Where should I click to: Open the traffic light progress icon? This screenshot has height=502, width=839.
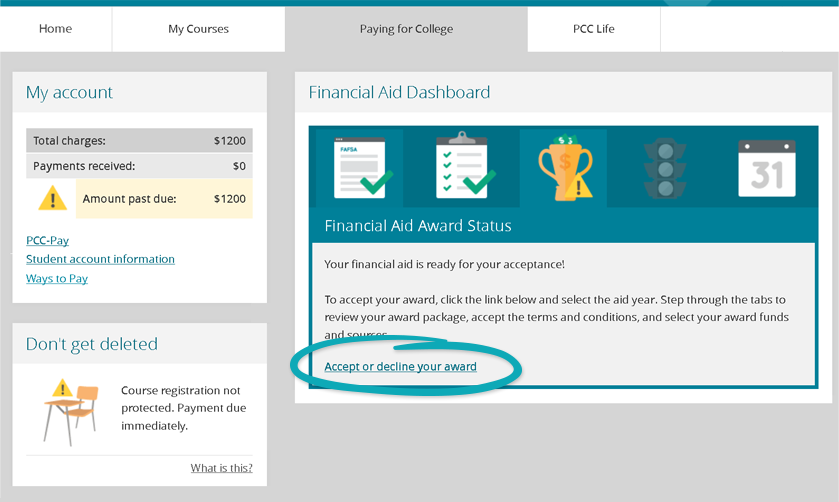[x=665, y=169]
